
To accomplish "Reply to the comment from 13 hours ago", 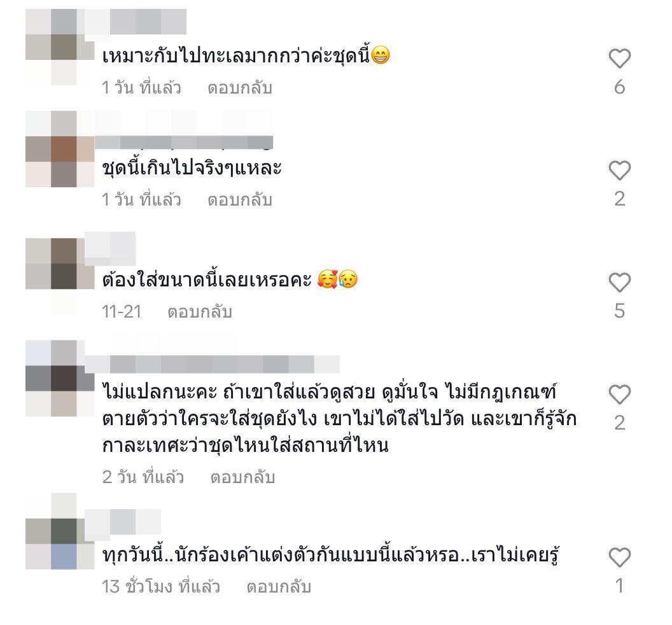I will pyautogui.click(x=279, y=586).
